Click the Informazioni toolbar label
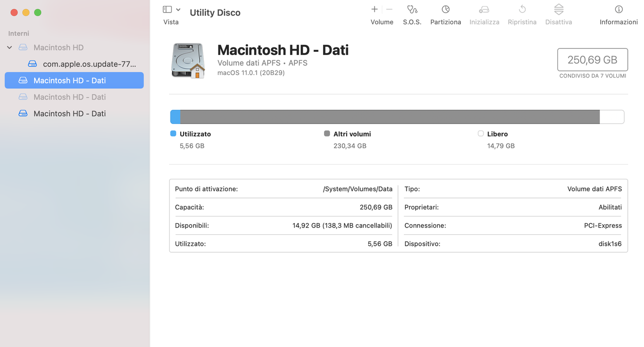The width and height of the screenshot is (644, 347). coord(619,22)
